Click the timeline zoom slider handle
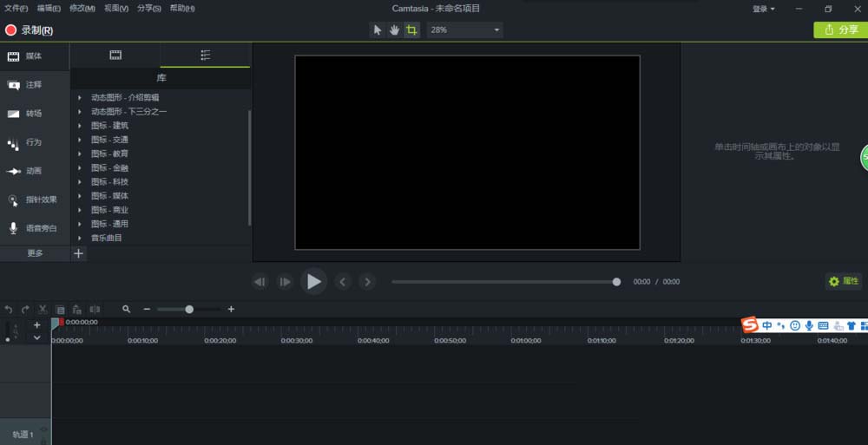This screenshot has height=445, width=868. (189, 309)
